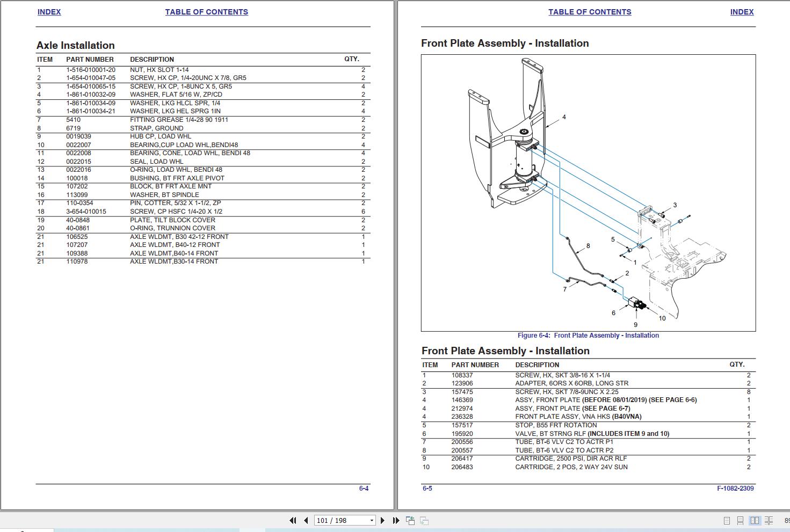The image size is (790, 532).
Task: Go to the first page
Action: tap(293, 520)
